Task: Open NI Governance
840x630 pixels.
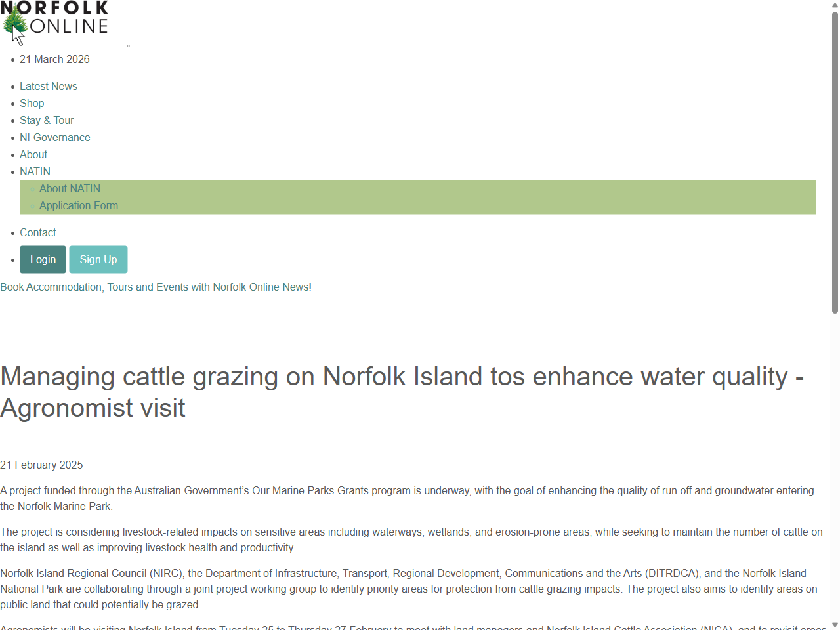Action: (x=54, y=137)
